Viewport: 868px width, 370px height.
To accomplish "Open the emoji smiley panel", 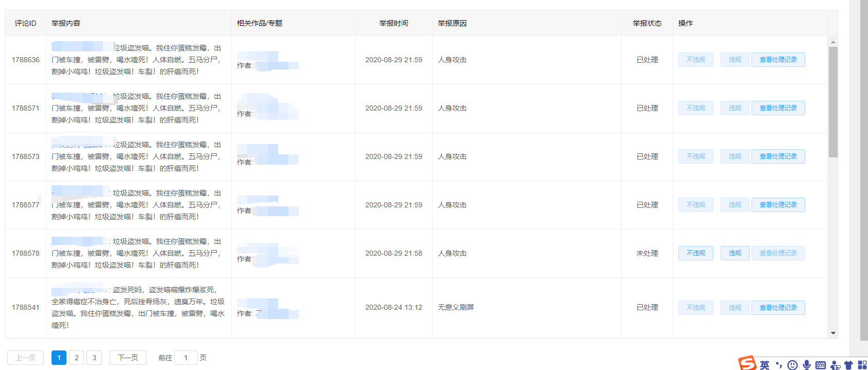I will coord(792,365).
